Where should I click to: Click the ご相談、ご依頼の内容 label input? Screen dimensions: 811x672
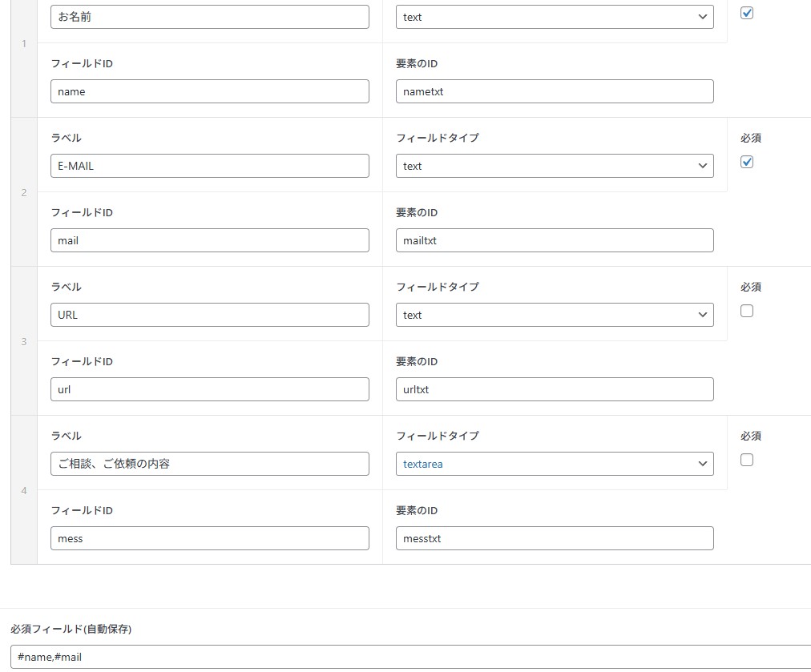point(209,464)
